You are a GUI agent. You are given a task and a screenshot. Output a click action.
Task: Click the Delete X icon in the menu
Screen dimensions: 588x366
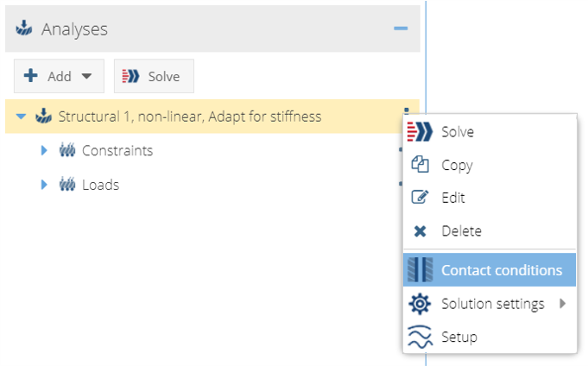click(x=420, y=231)
